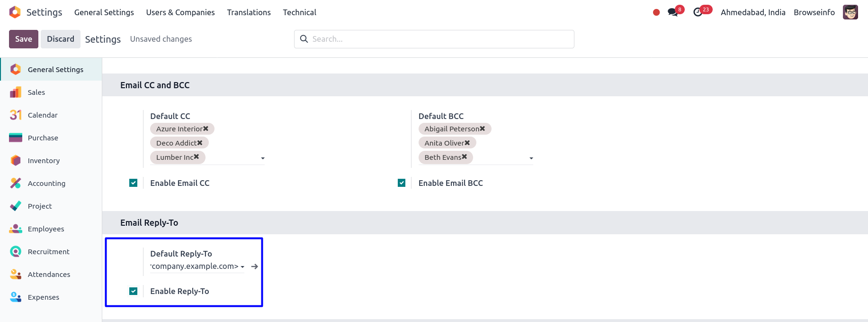
Task: Remove the Beth Evans BCC tag
Action: (x=465, y=157)
